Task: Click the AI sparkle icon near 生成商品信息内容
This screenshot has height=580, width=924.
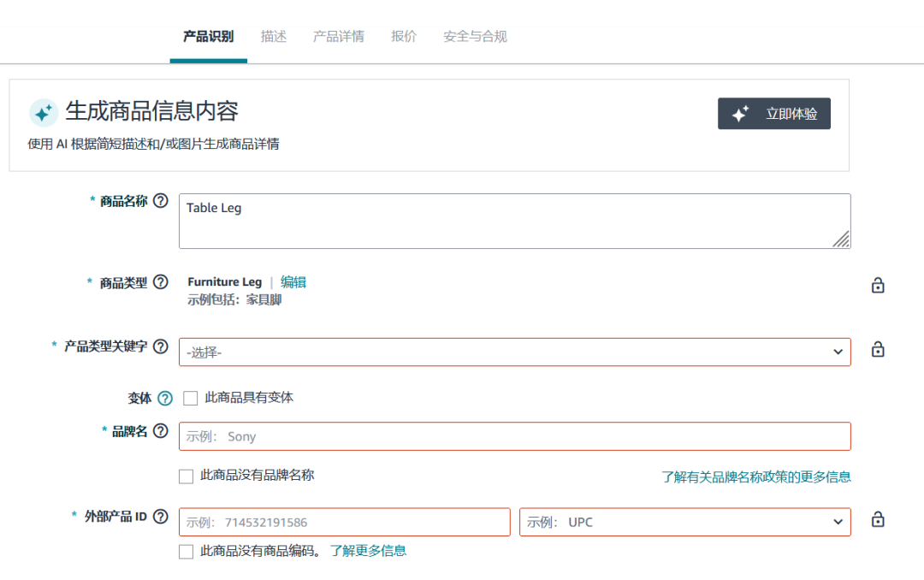Action: 38,112
